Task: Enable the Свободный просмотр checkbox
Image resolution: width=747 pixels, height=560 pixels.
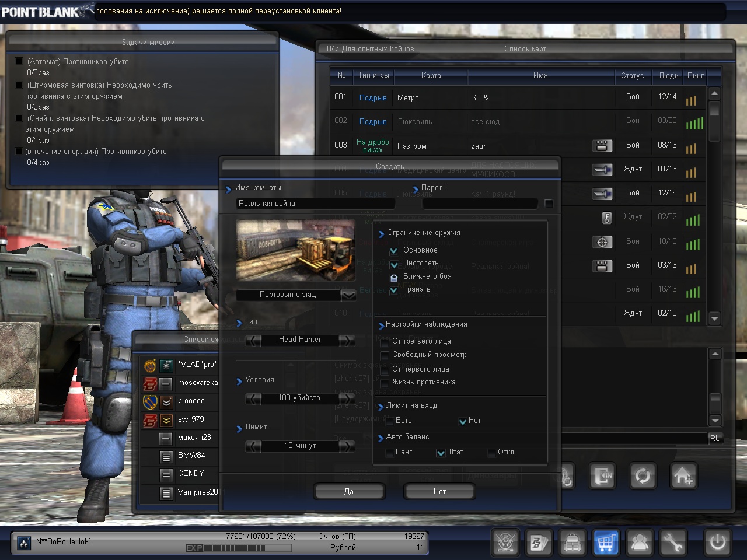Action: point(385,355)
